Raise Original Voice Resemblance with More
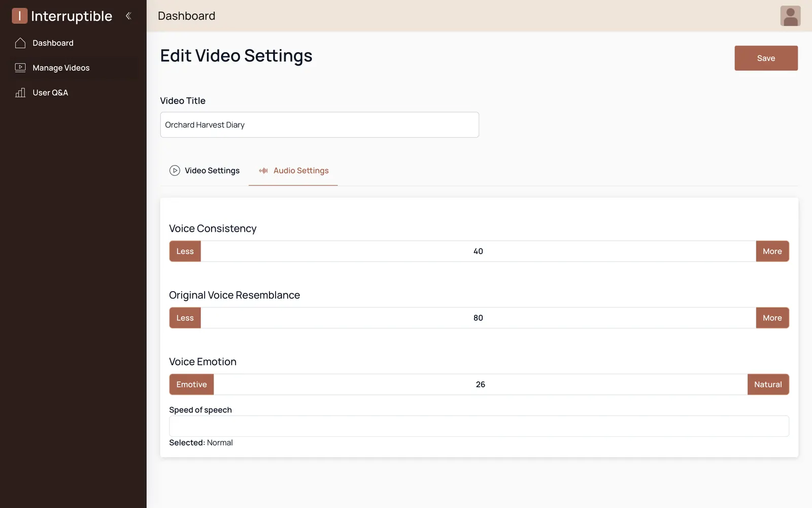This screenshot has width=812, height=508. click(772, 318)
